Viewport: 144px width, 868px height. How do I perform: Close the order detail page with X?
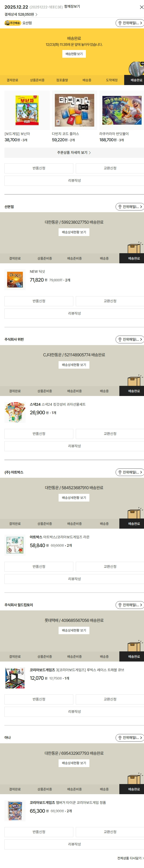coord(141,7)
